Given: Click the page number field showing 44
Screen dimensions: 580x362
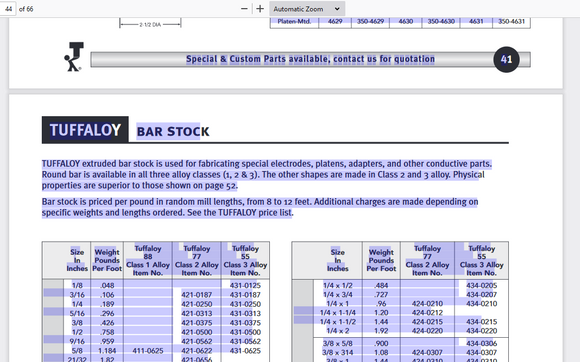Looking at the screenshot, I should tap(8, 9).
